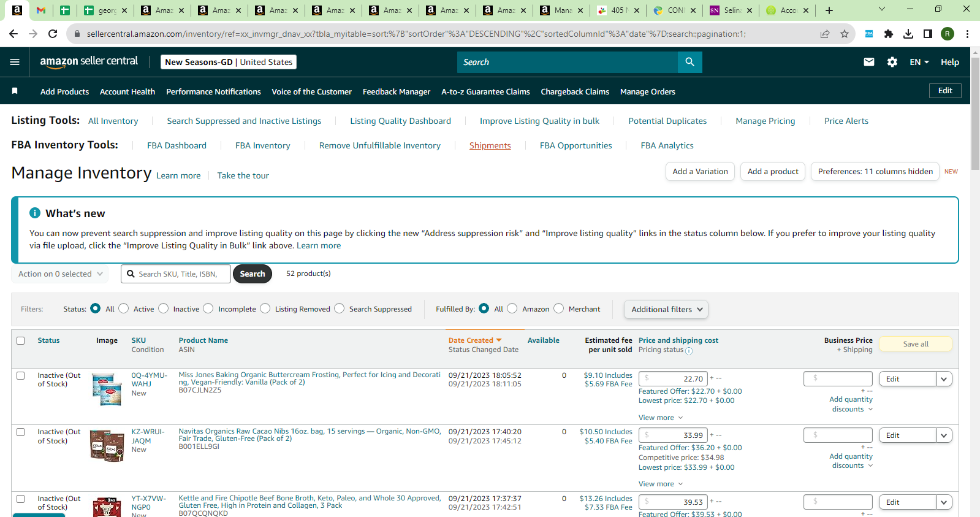
Task: Open the browser extensions puzzle icon
Action: point(889,34)
